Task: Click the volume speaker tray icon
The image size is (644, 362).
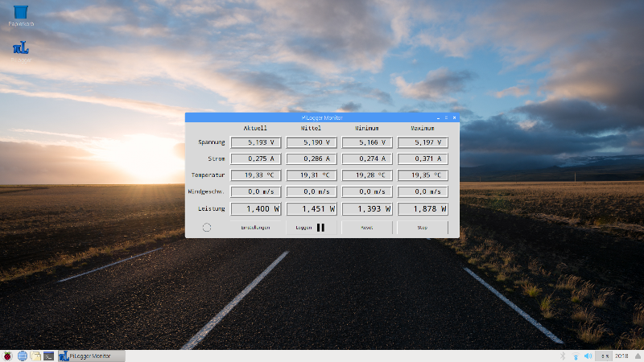Action: 588,356
